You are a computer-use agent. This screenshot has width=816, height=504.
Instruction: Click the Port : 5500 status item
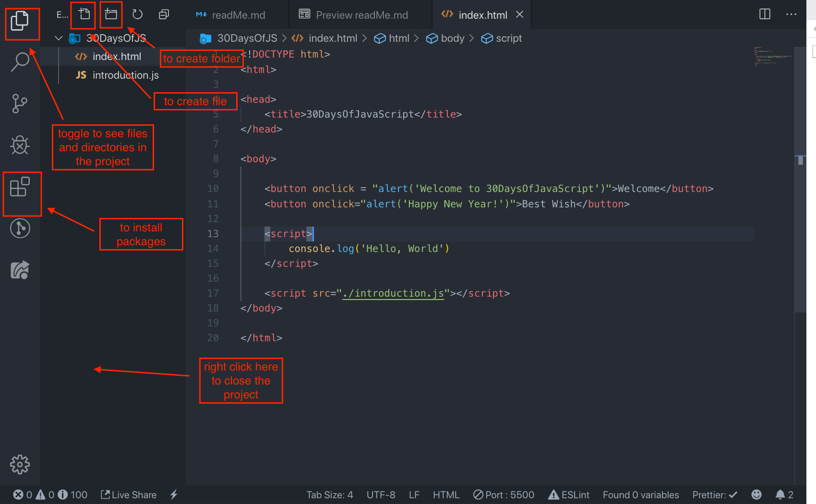[x=504, y=494]
